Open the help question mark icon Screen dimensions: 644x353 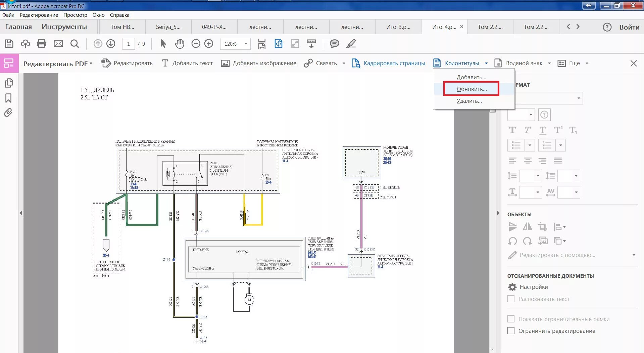tap(607, 27)
